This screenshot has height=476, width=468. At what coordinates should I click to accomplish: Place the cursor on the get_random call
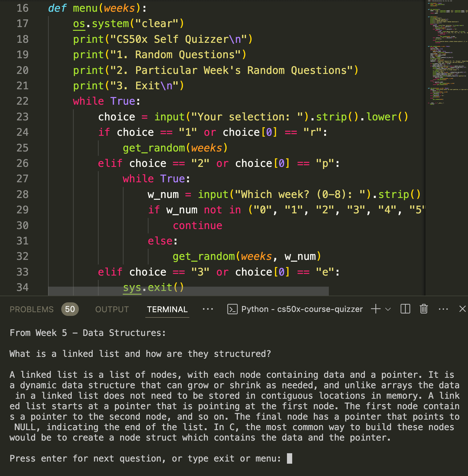pyautogui.click(x=154, y=148)
